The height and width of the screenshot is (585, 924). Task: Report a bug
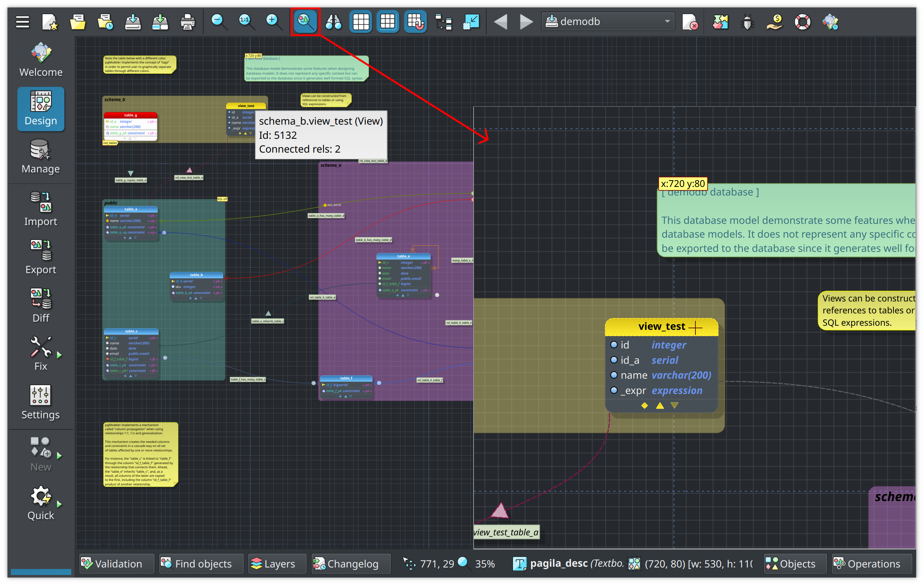pyautogui.click(x=747, y=22)
